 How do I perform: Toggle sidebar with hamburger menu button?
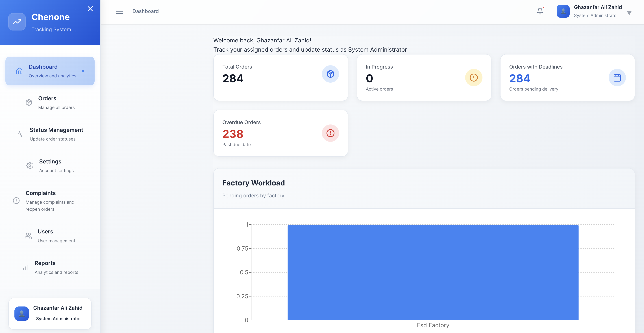[x=119, y=11]
